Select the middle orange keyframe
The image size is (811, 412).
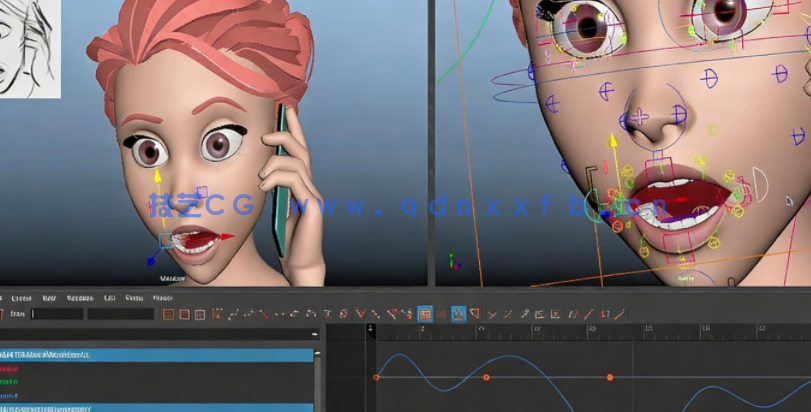(x=486, y=377)
